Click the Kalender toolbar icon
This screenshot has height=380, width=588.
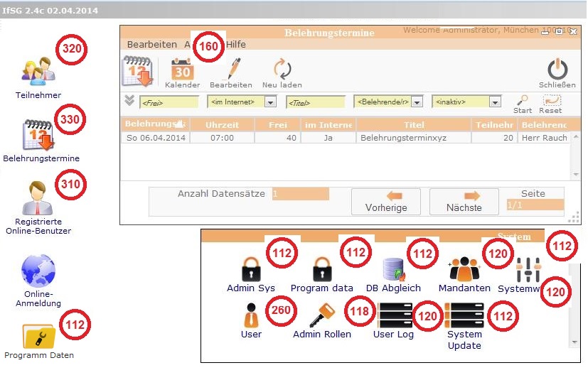[182, 72]
